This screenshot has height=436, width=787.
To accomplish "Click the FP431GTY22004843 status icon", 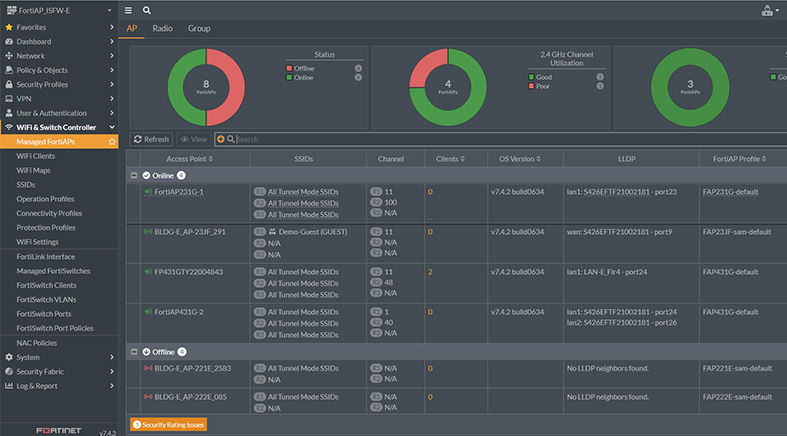I will 148,272.
